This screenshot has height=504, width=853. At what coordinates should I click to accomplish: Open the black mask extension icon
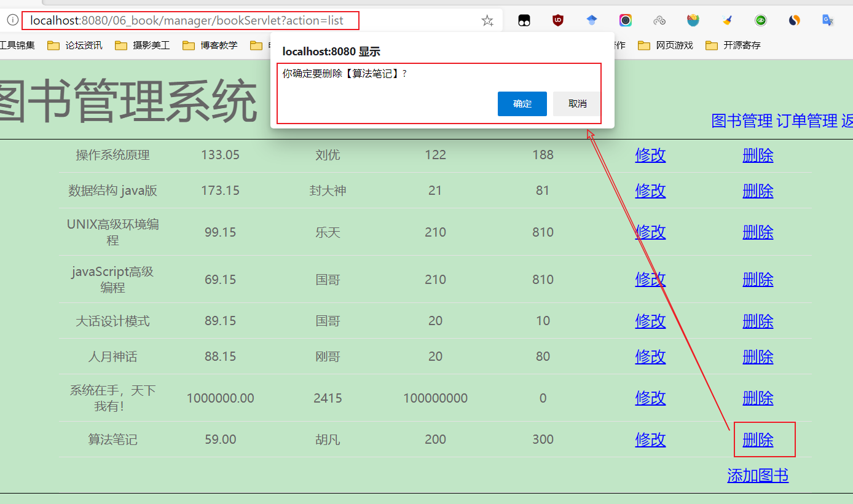(x=524, y=20)
